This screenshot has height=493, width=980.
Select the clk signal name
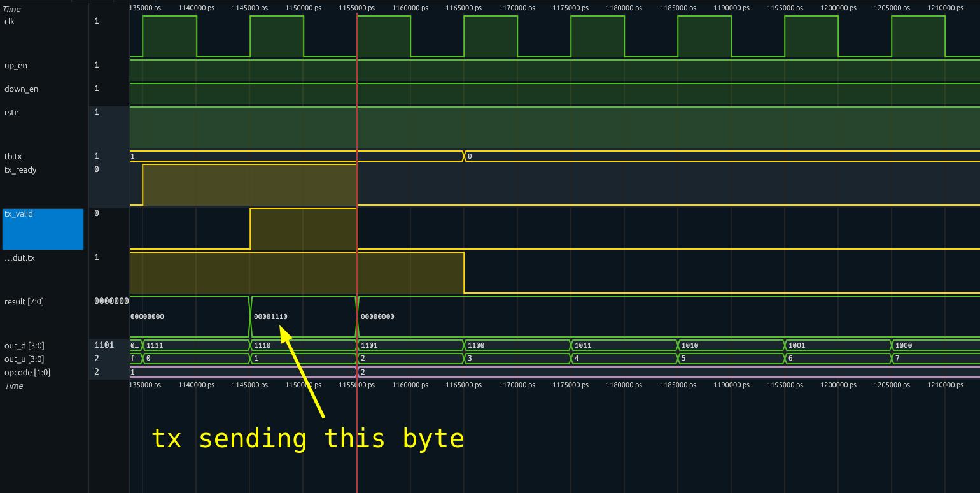tap(11, 21)
